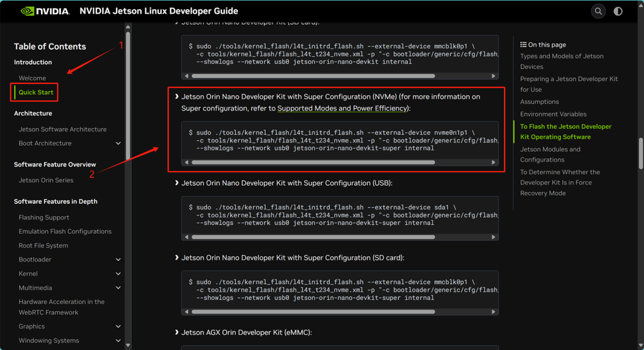
Task: Jump to Force Recovery Mode section
Action: [x=560, y=183]
